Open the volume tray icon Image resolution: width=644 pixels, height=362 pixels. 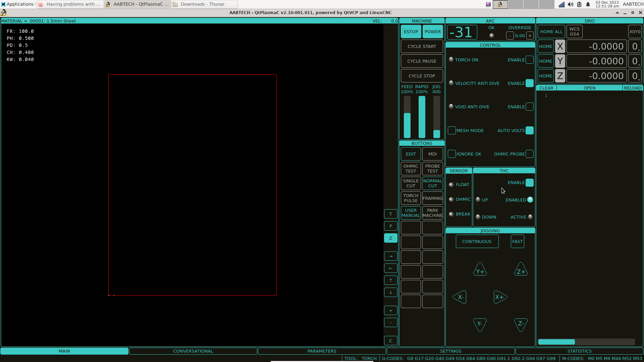click(571, 4)
